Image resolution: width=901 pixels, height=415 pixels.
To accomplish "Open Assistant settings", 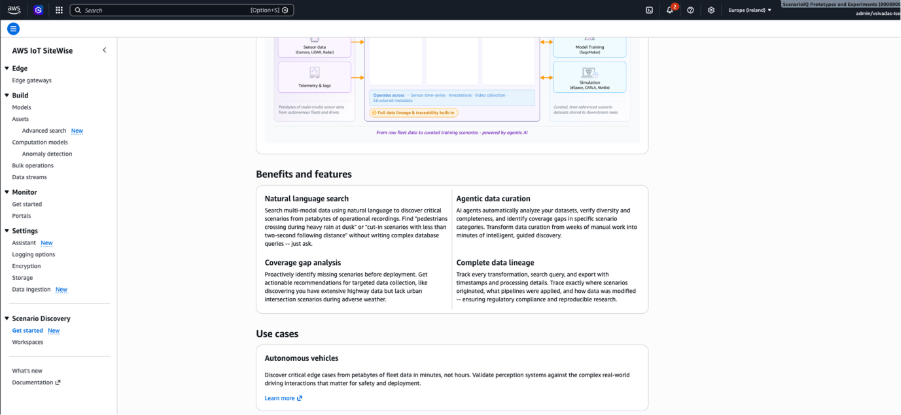I will 24,243.
